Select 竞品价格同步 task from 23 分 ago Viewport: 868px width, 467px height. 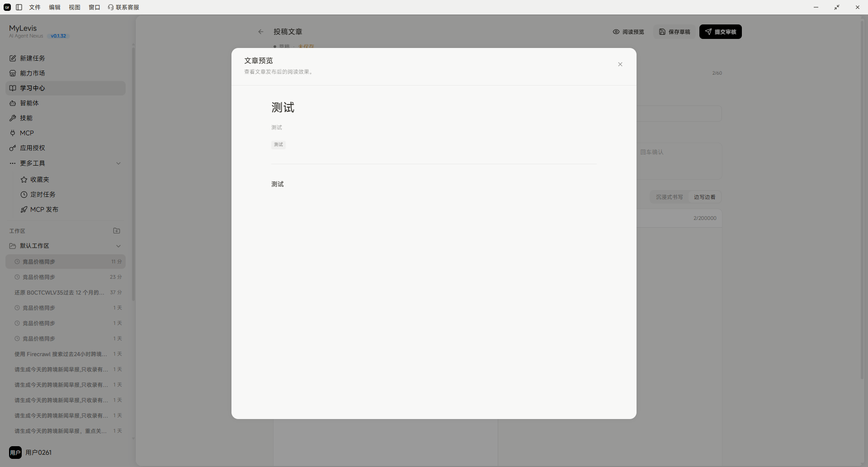click(x=66, y=277)
